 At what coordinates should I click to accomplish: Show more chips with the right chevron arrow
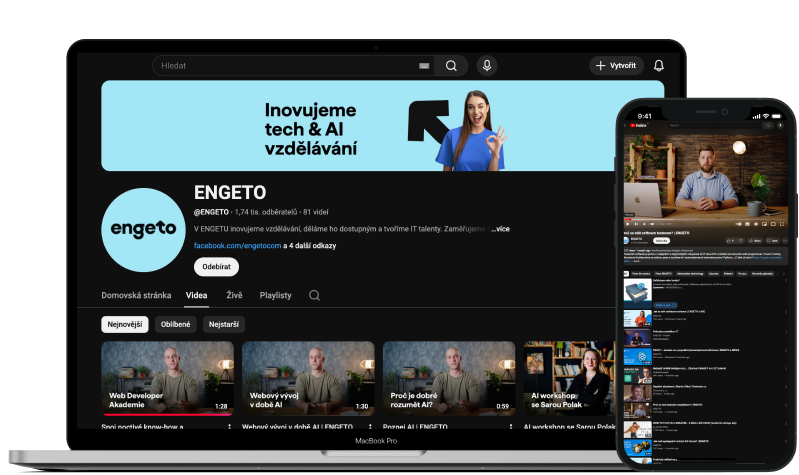click(x=784, y=274)
